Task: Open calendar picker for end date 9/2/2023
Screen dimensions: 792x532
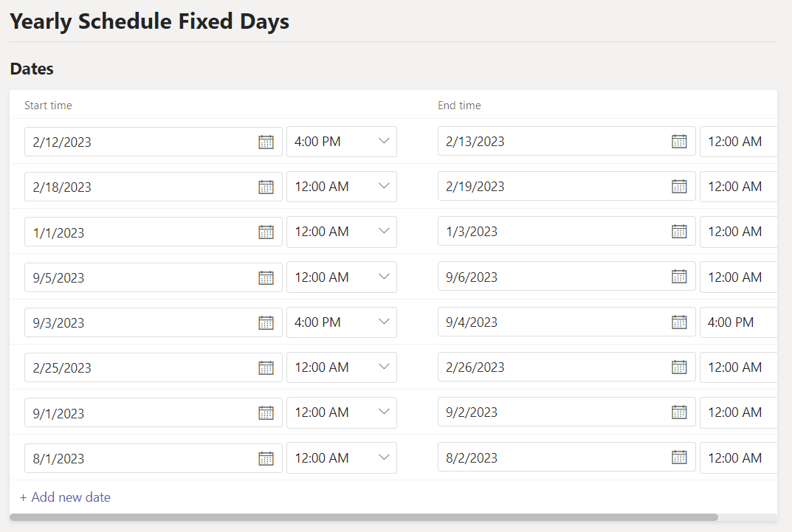Action: [679, 412]
